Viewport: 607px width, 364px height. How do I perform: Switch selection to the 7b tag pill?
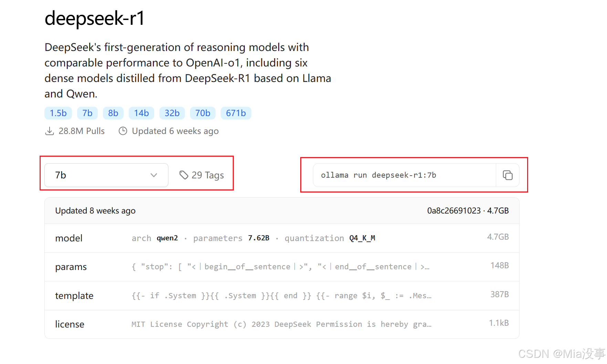point(87,113)
